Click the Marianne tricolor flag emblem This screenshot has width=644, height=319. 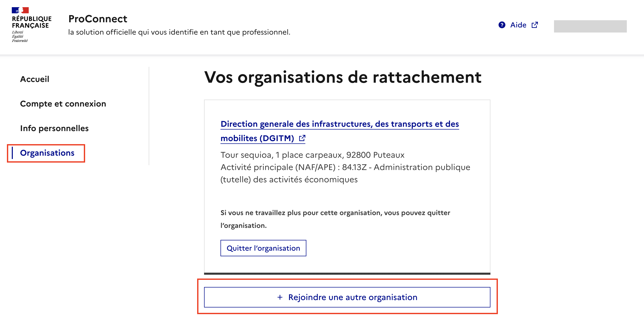click(x=20, y=10)
